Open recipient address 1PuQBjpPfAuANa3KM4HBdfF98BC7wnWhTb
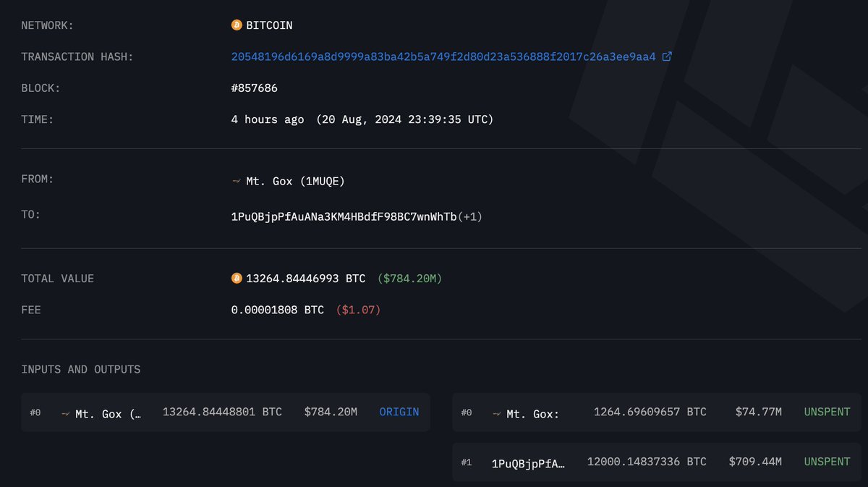Viewport: 868px width, 487px height. tap(344, 216)
